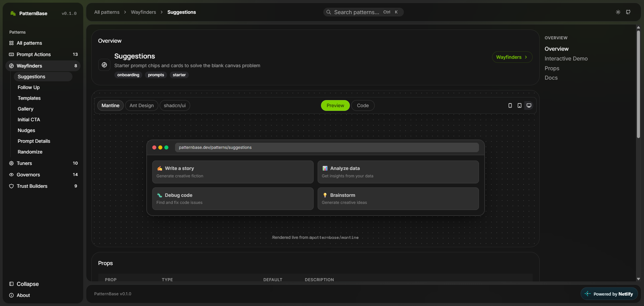Click the All patterns grid icon
644x306 pixels.
[11, 43]
